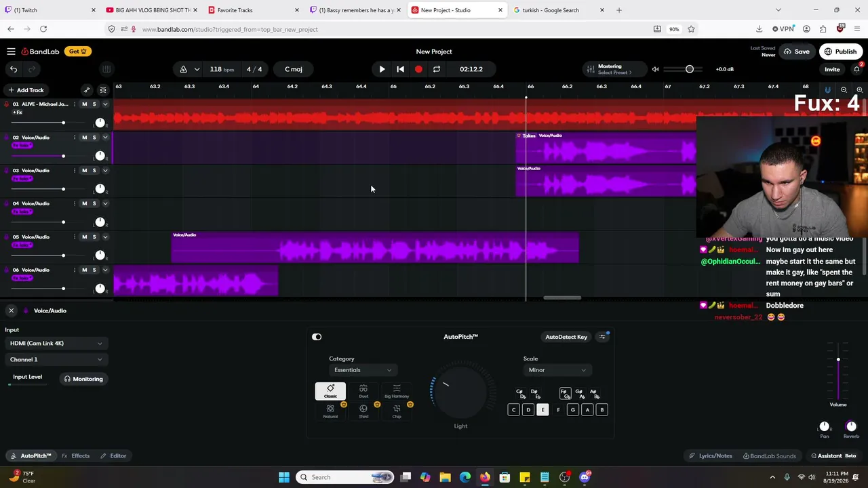Viewport: 868px width, 488px height.
Task: Open the Channel 1 dropdown
Action: coord(56,360)
